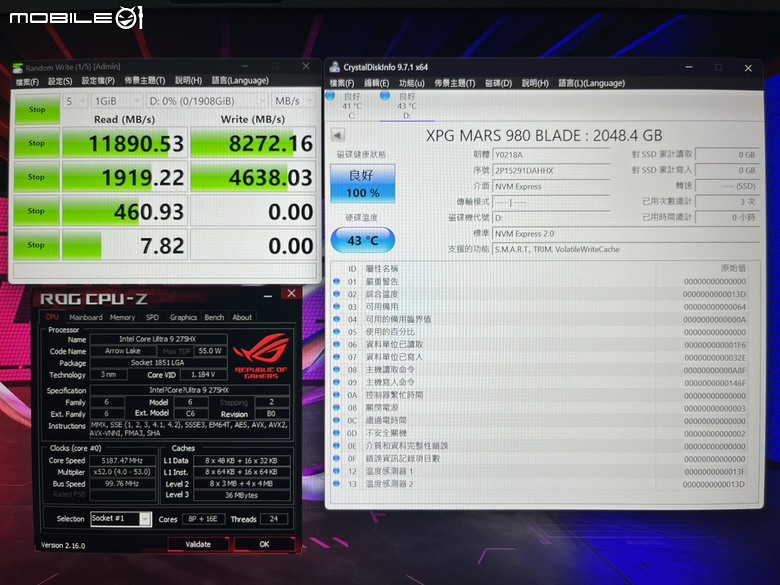780x585 pixels.
Task: Open 語言(Language) menu in CrystalDiskMark
Action: coord(240,81)
